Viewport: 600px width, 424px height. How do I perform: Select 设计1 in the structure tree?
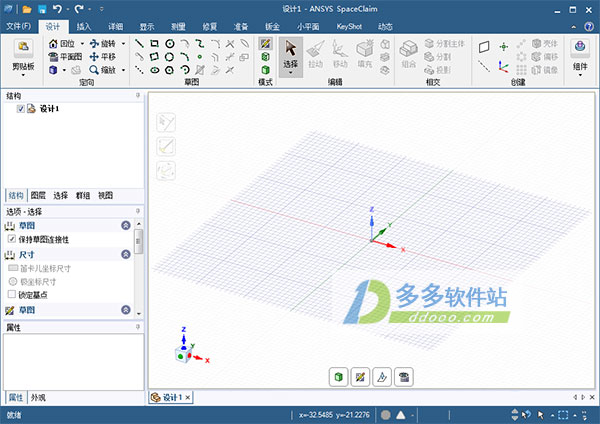tap(49, 109)
